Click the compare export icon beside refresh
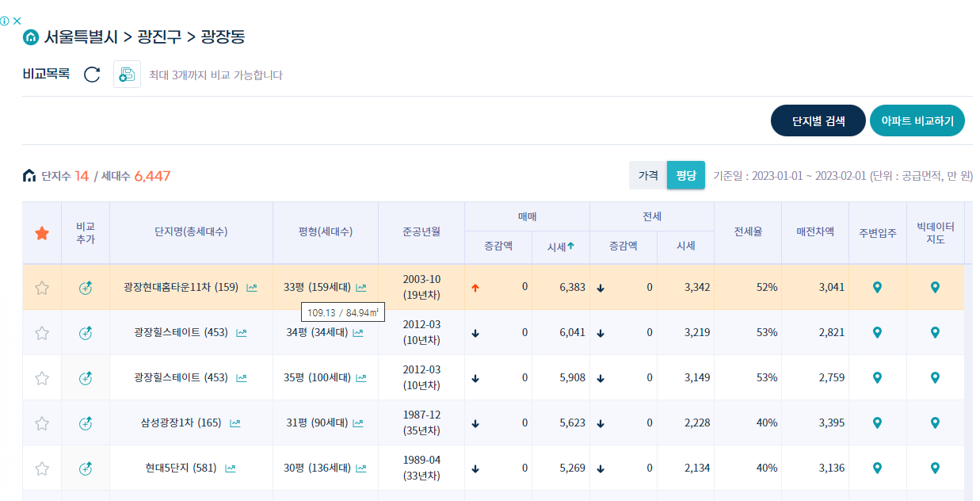Image resolution: width=980 pixels, height=501 pixels. (127, 74)
